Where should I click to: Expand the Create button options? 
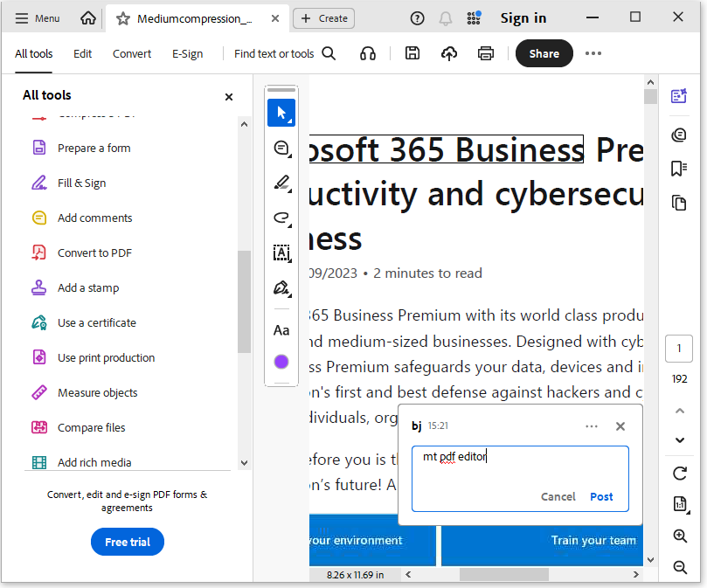(x=323, y=17)
